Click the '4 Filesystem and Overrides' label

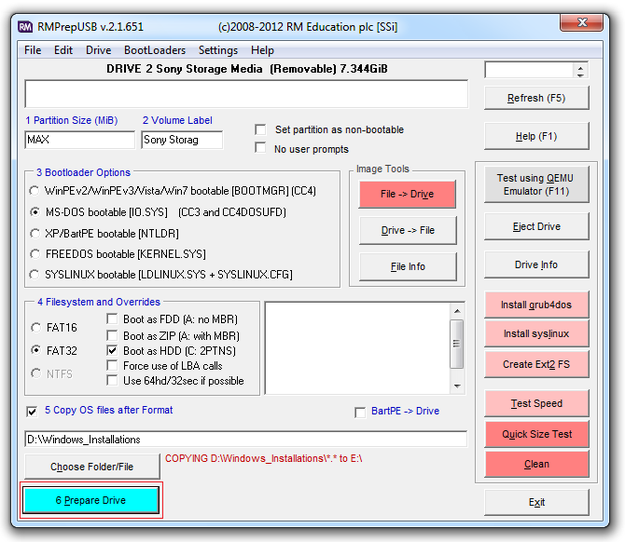point(99,302)
